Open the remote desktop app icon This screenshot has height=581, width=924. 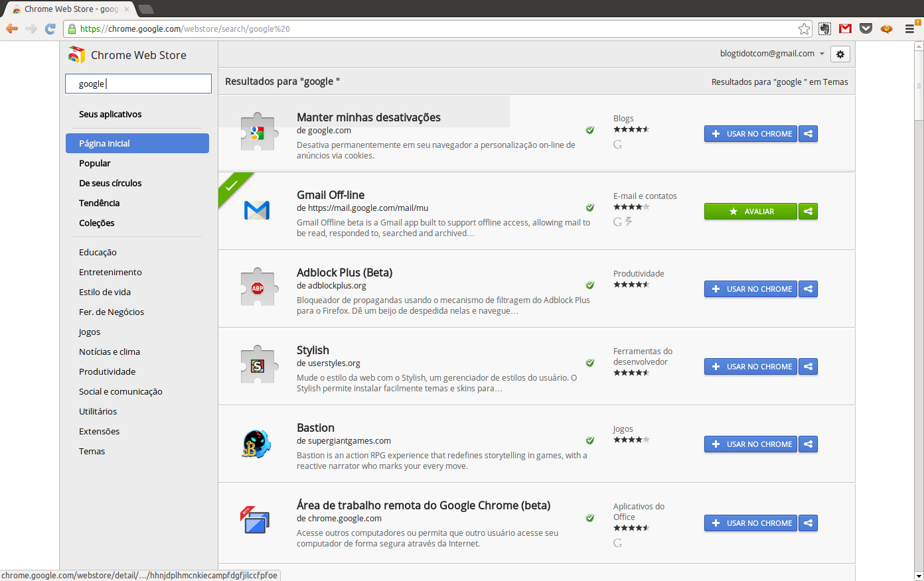(255, 521)
